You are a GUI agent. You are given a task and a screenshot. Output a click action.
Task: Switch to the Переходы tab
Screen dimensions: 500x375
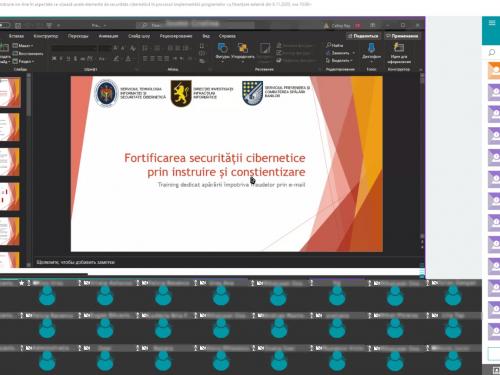[x=78, y=36]
